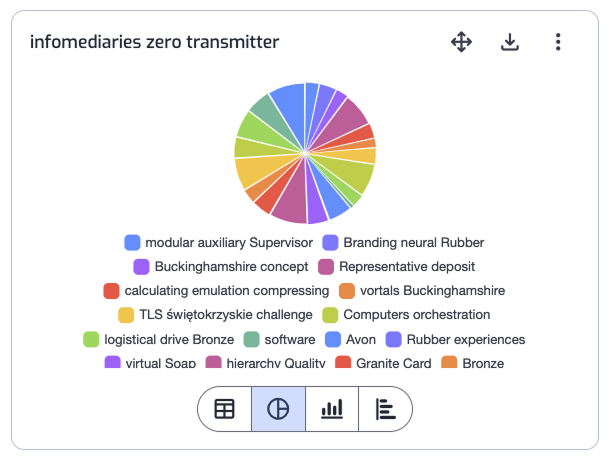This screenshot has width=610, height=465.
Task: Toggle Branding neural Rubber legend entry
Action: pos(403,242)
